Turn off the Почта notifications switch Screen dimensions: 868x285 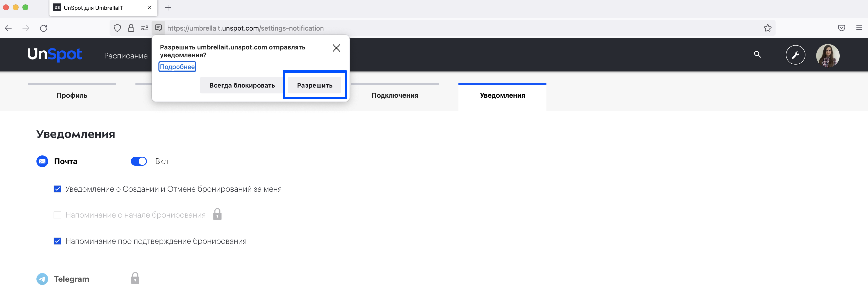click(x=139, y=161)
